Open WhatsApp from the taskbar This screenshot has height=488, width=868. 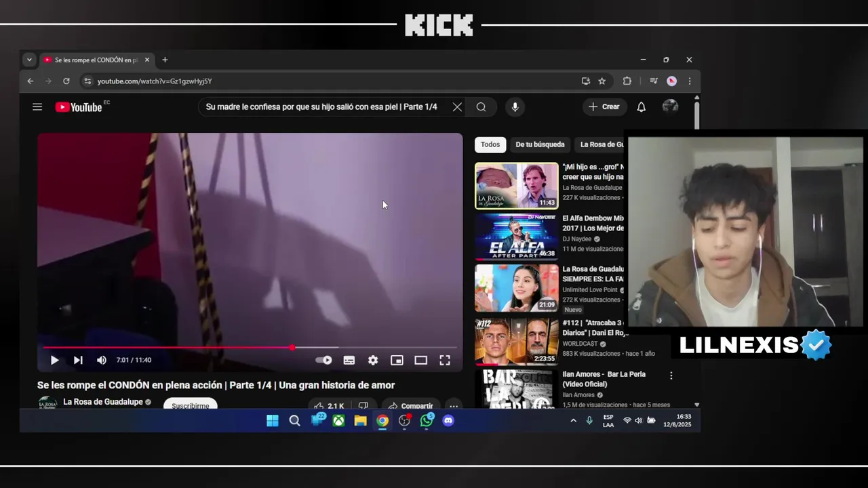coord(427,421)
